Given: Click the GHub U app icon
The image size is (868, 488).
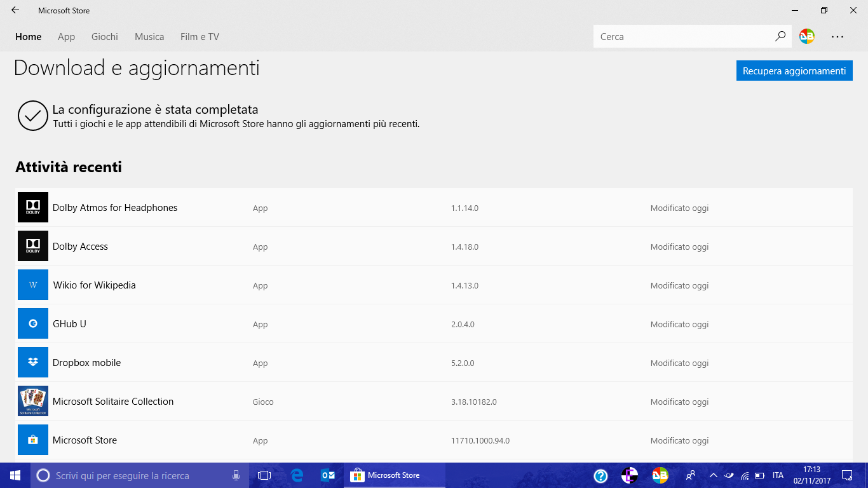Looking at the screenshot, I should [33, 323].
